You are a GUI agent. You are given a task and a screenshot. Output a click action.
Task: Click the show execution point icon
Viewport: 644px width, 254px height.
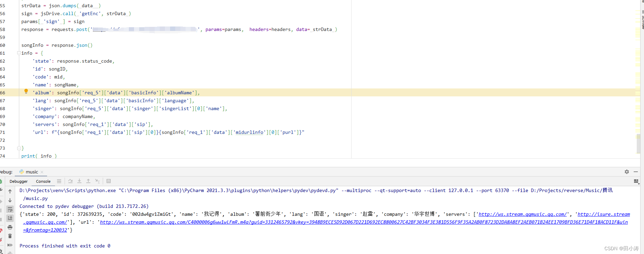pyautogui.click(x=59, y=181)
